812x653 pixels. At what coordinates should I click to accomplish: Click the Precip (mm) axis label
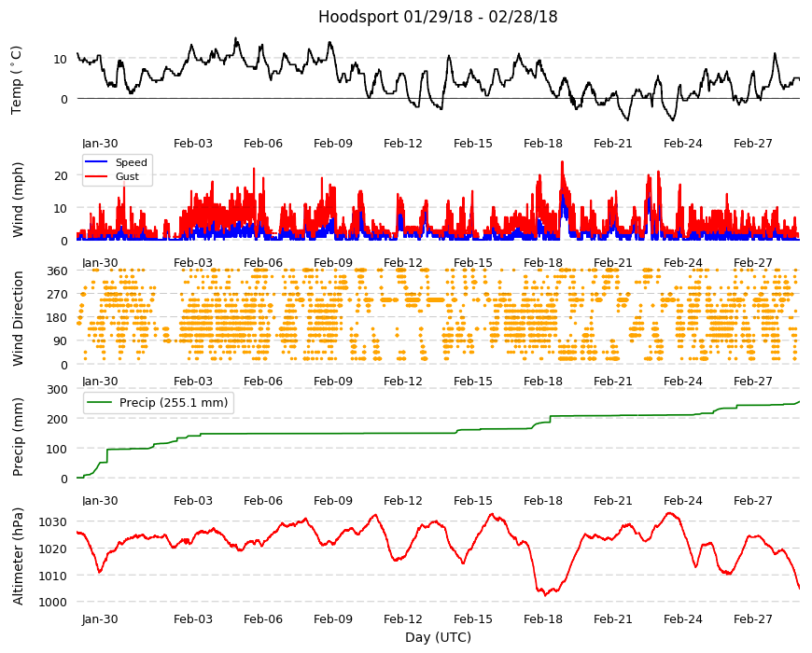18,437
